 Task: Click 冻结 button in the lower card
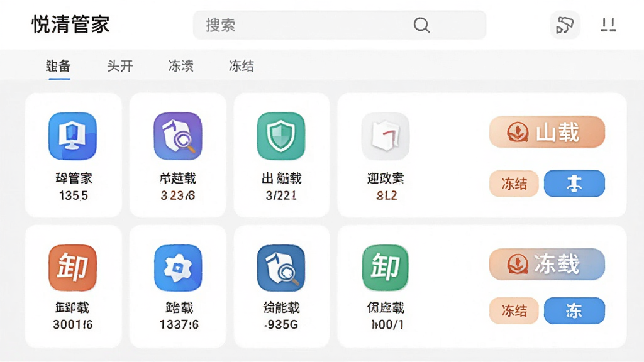[x=514, y=310]
